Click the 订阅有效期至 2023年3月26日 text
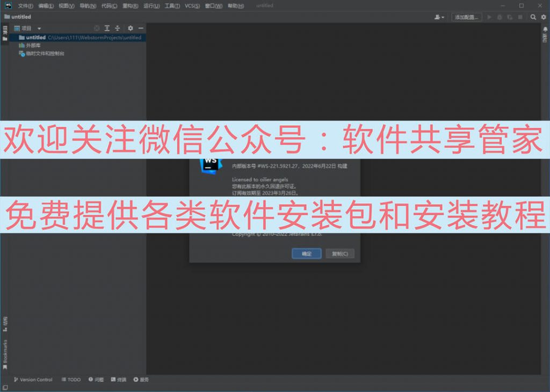Viewport: 550px width, 392px height. [x=265, y=193]
